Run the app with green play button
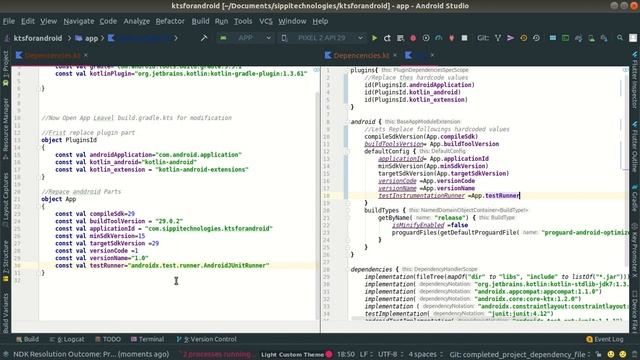640x360 pixels. click(x=374, y=38)
